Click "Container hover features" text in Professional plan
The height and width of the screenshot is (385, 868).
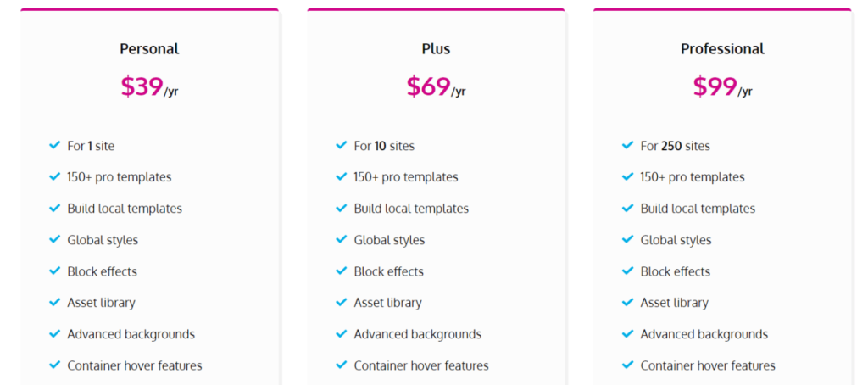(x=708, y=365)
